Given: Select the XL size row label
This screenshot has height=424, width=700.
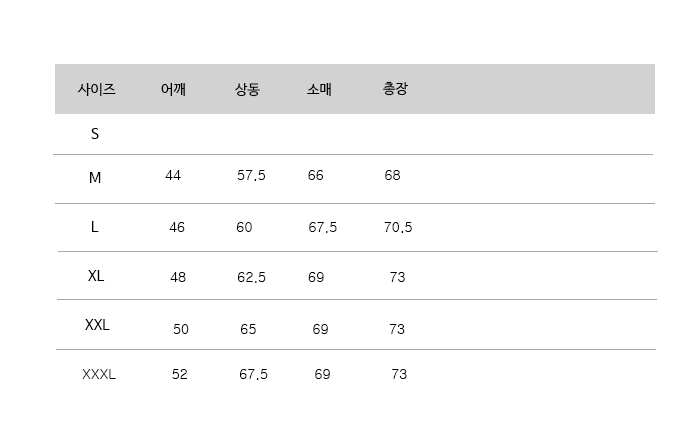Looking at the screenshot, I should pos(96,275).
